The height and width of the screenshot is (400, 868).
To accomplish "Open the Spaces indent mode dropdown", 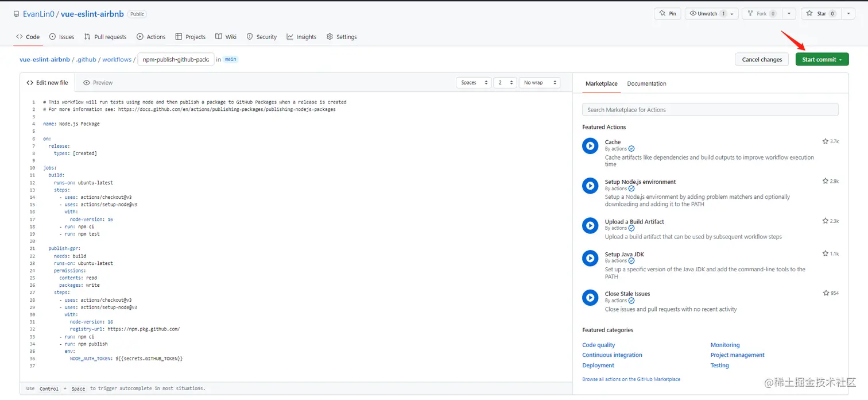I will pyautogui.click(x=474, y=83).
